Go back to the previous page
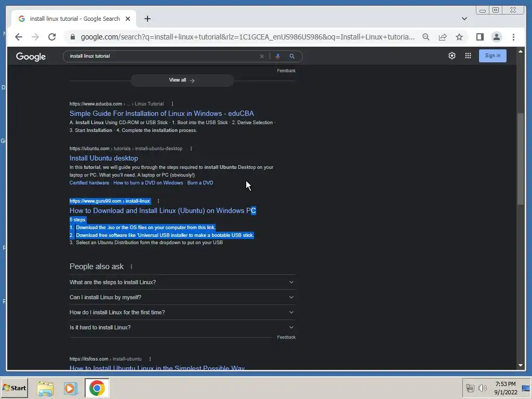This screenshot has width=532, height=399. point(19,37)
